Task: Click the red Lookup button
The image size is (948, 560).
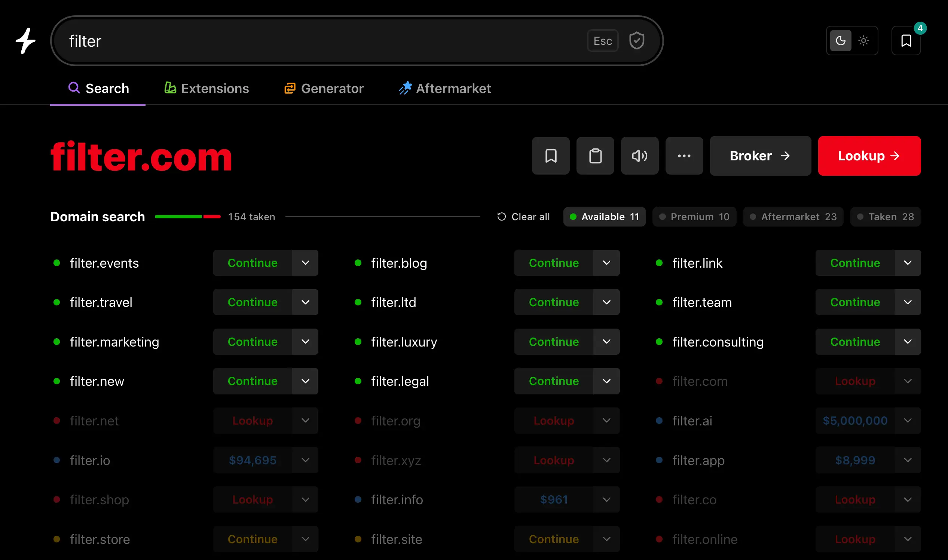Action: pyautogui.click(x=869, y=156)
